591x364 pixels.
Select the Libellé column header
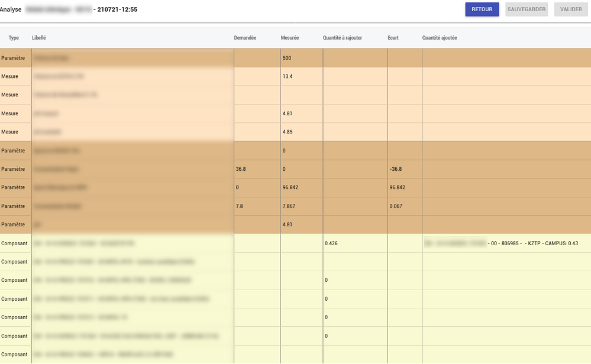pos(39,38)
